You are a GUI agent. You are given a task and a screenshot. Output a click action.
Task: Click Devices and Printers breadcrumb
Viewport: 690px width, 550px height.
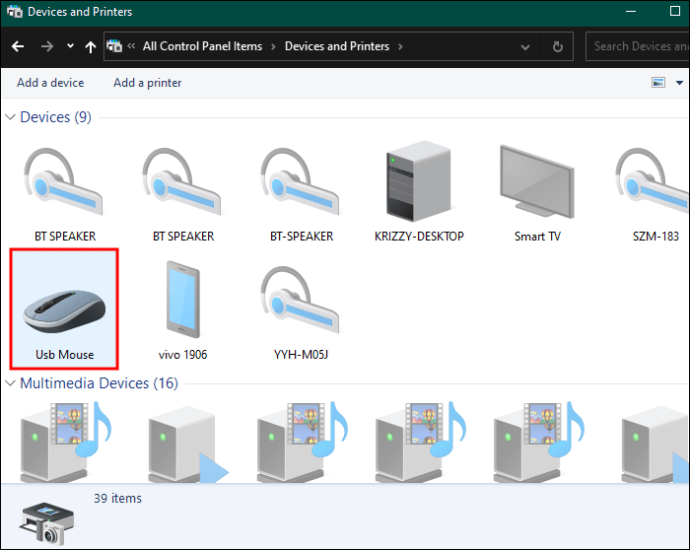[x=337, y=46]
